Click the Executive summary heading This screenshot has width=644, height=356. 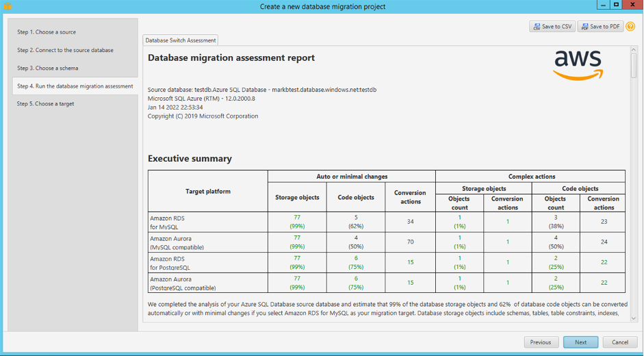point(190,158)
